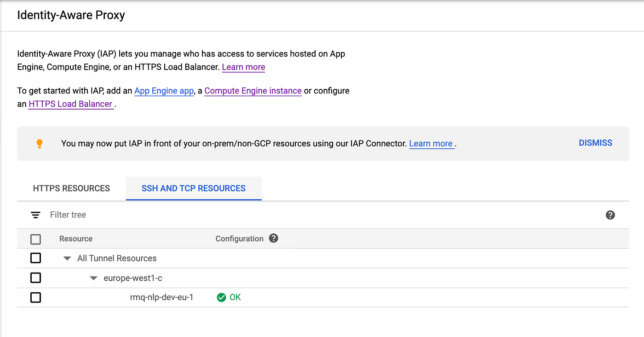The width and height of the screenshot is (644, 337).
Task: Open the SSH AND TCP RESOURCES tab
Action: click(x=194, y=188)
